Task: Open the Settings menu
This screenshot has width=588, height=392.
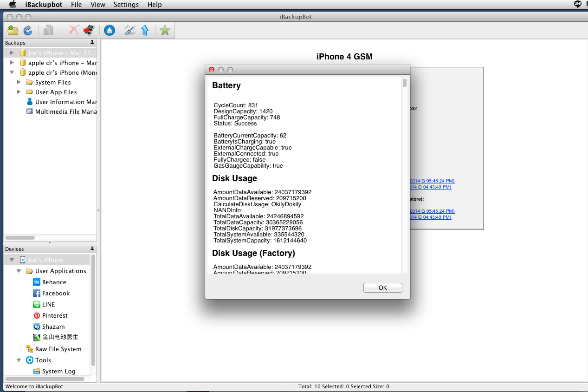Action: [126, 5]
